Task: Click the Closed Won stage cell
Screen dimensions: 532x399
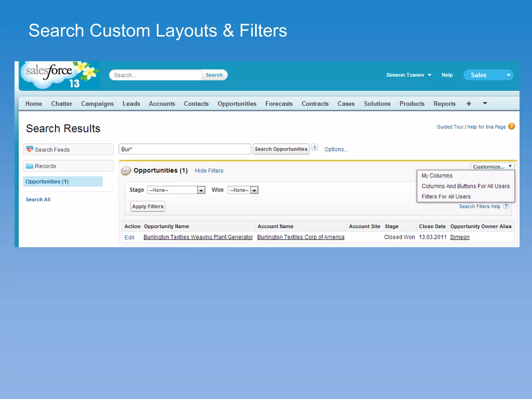Action: point(399,237)
